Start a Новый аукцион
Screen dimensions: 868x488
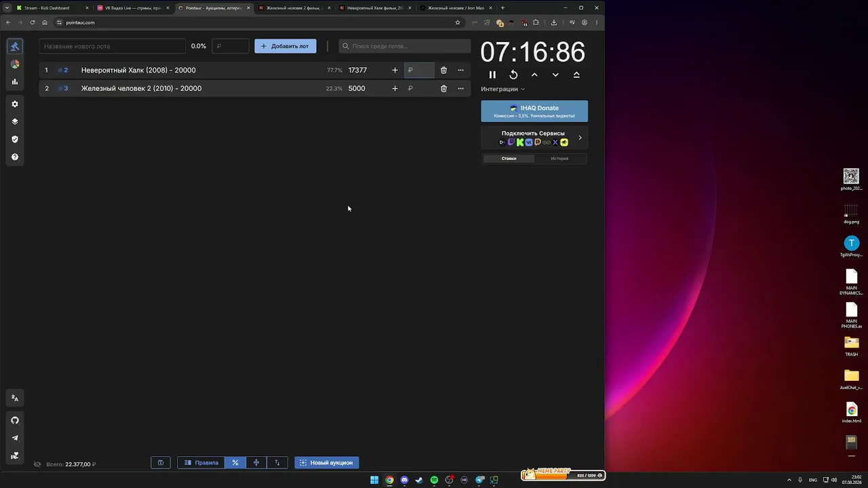(x=327, y=463)
